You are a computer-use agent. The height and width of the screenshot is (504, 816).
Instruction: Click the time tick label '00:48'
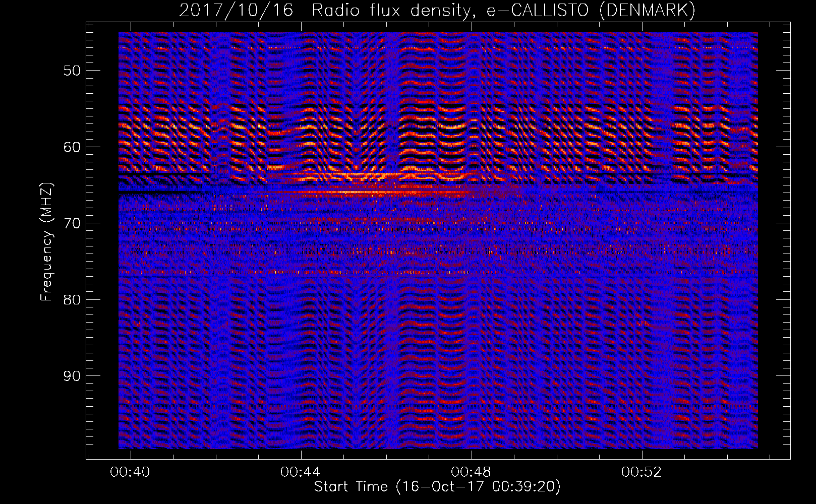coord(472,472)
